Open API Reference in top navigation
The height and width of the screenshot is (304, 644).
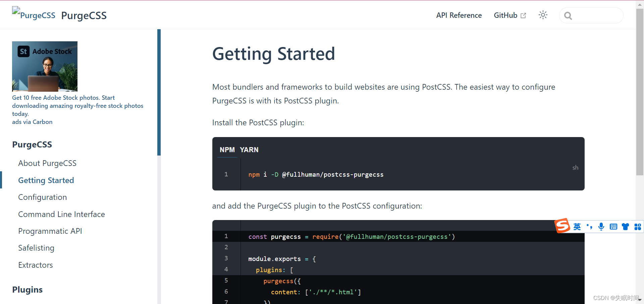pyautogui.click(x=459, y=15)
